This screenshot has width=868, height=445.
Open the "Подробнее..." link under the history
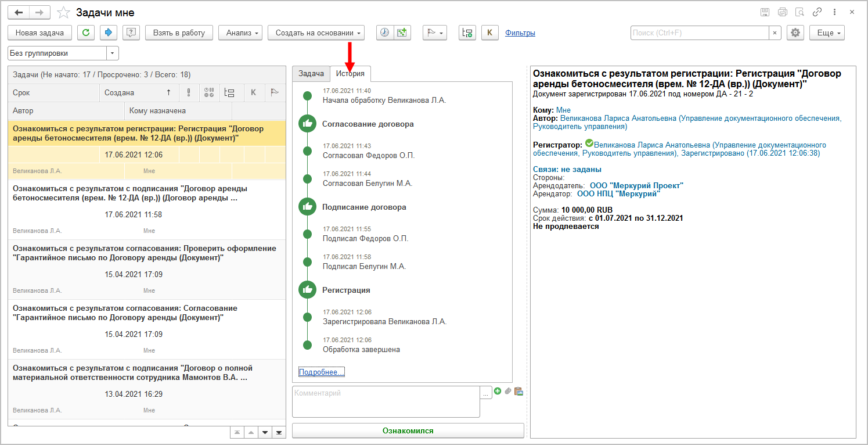pos(322,372)
